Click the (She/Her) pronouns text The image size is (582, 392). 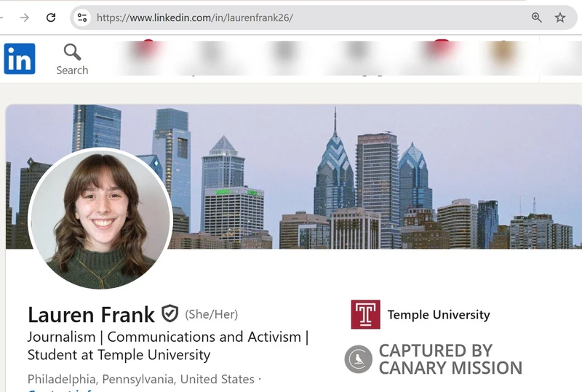coord(212,315)
